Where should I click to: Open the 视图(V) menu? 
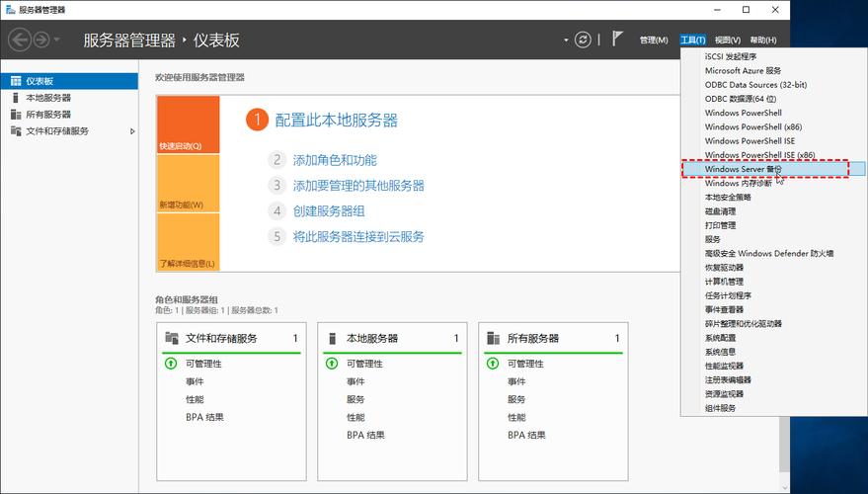pos(728,40)
